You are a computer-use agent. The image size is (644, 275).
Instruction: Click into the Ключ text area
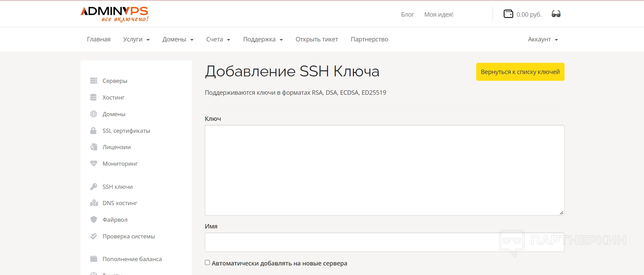[384, 170]
